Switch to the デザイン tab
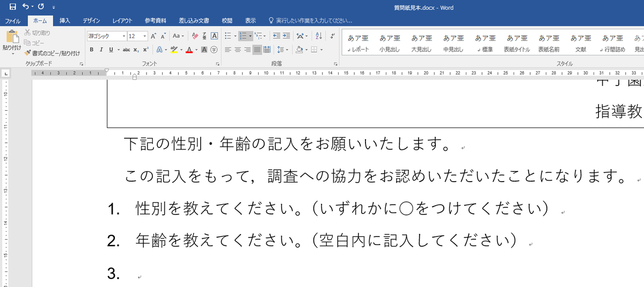The image size is (644, 287). (x=91, y=20)
